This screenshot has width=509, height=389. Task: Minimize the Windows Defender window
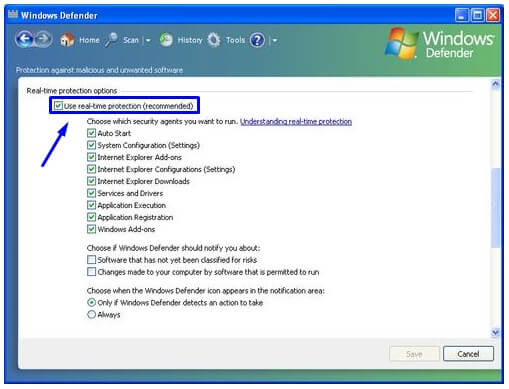tap(462, 15)
